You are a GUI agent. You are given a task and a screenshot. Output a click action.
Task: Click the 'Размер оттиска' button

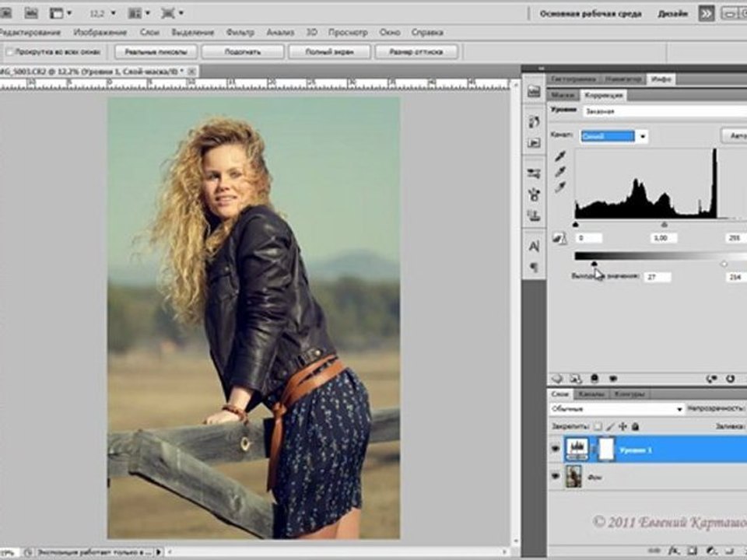(416, 51)
